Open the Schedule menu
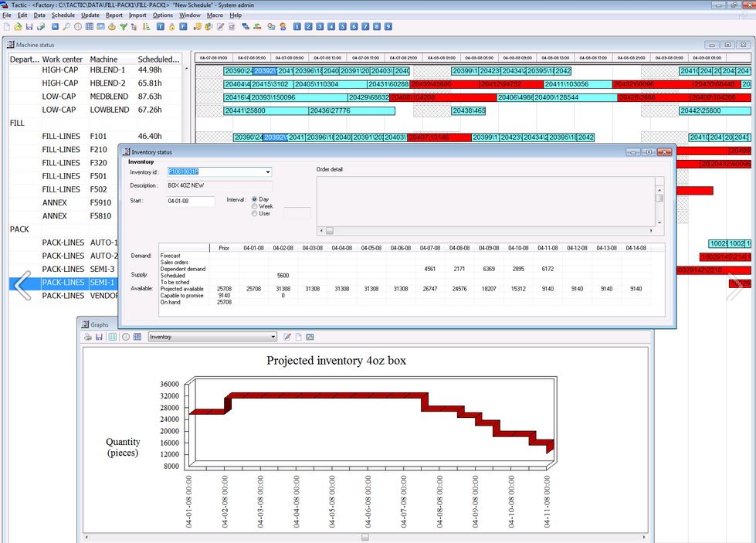 (63, 15)
